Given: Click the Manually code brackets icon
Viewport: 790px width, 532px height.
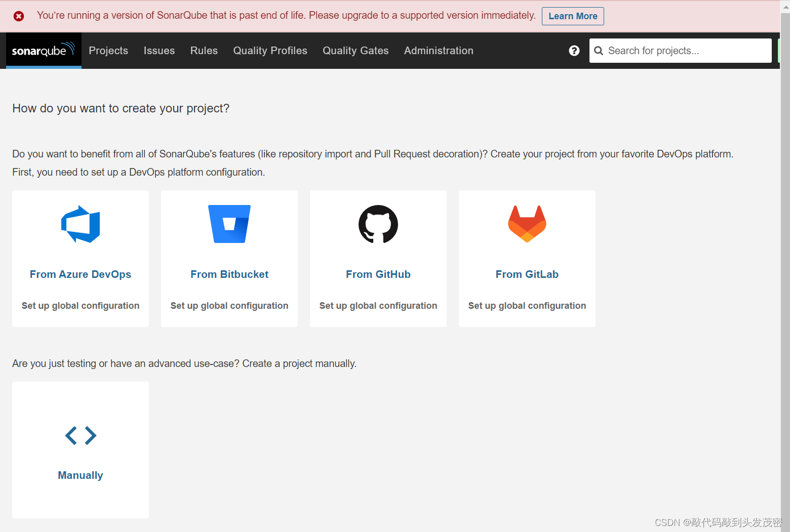Looking at the screenshot, I should (x=81, y=435).
